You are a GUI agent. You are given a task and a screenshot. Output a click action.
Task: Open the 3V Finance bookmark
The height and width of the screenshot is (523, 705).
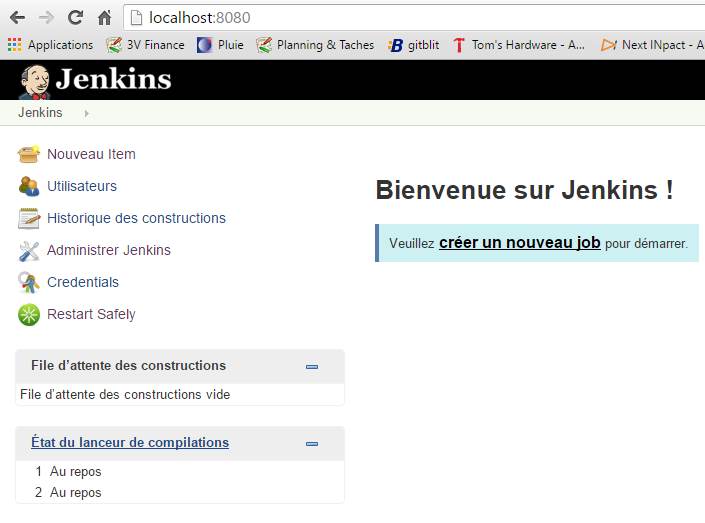click(x=146, y=45)
